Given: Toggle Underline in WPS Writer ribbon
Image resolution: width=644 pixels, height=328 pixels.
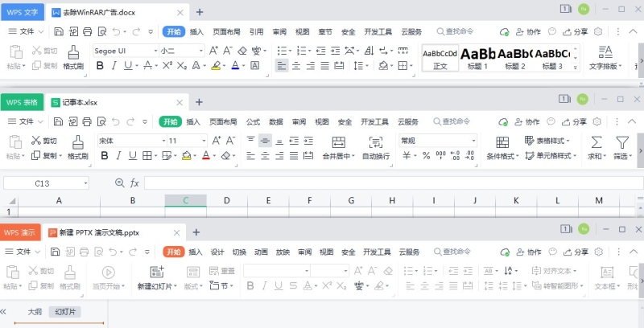Looking at the screenshot, I should (x=128, y=65).
